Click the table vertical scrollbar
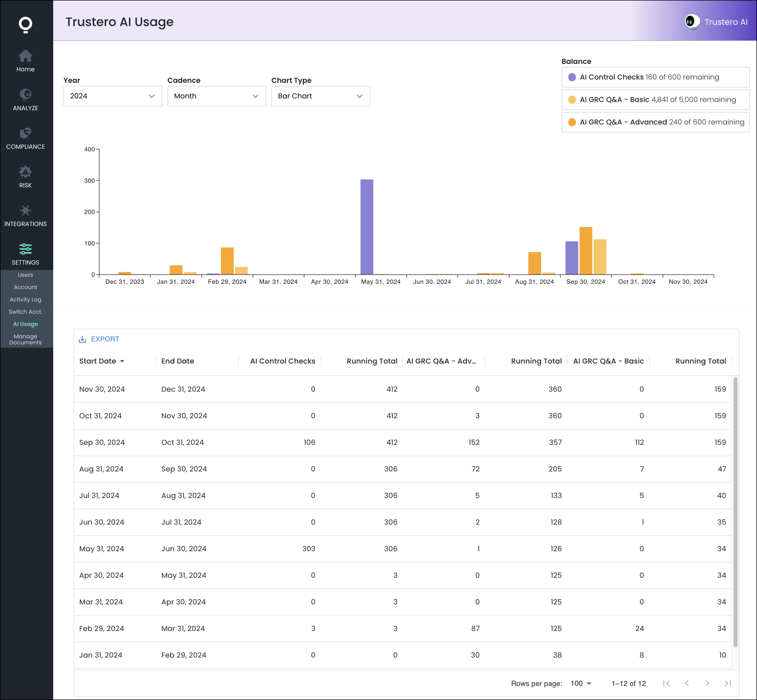The image size is (757, 700). [x=736, y=512]
